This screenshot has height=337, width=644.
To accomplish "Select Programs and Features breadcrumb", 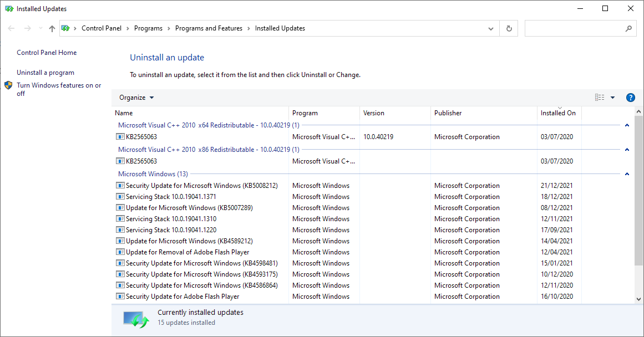I will tap(209, 28).
